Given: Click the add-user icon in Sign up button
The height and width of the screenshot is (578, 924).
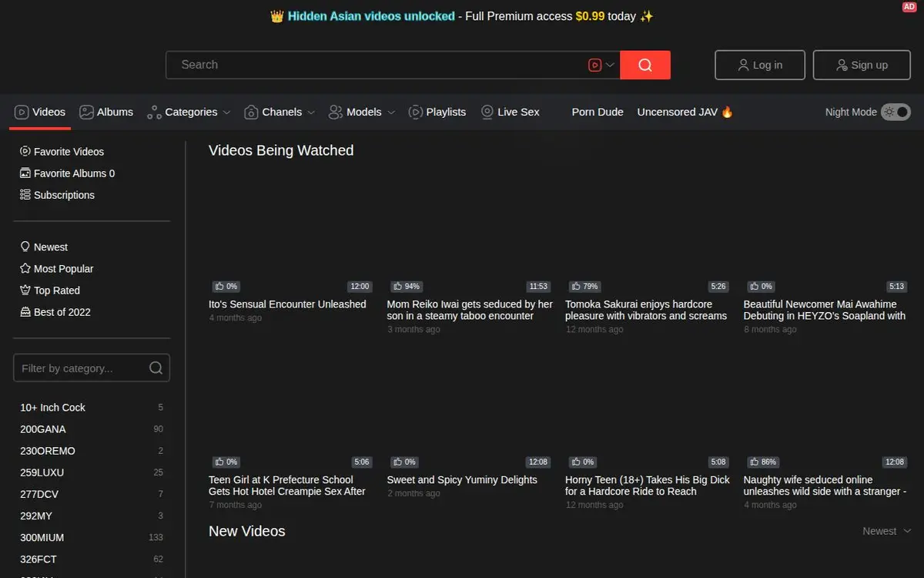Looking at the screenshot, I should [x=842, y=65].
